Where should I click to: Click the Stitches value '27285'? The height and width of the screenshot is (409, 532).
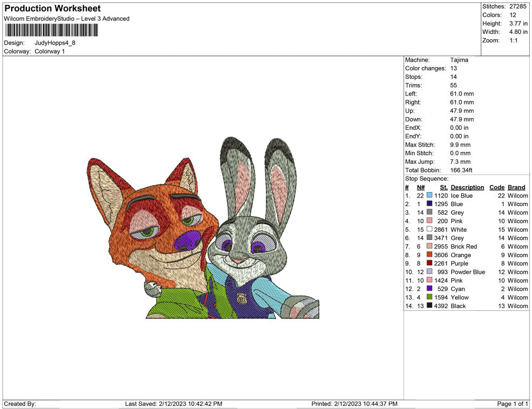[x=517, y=6]
